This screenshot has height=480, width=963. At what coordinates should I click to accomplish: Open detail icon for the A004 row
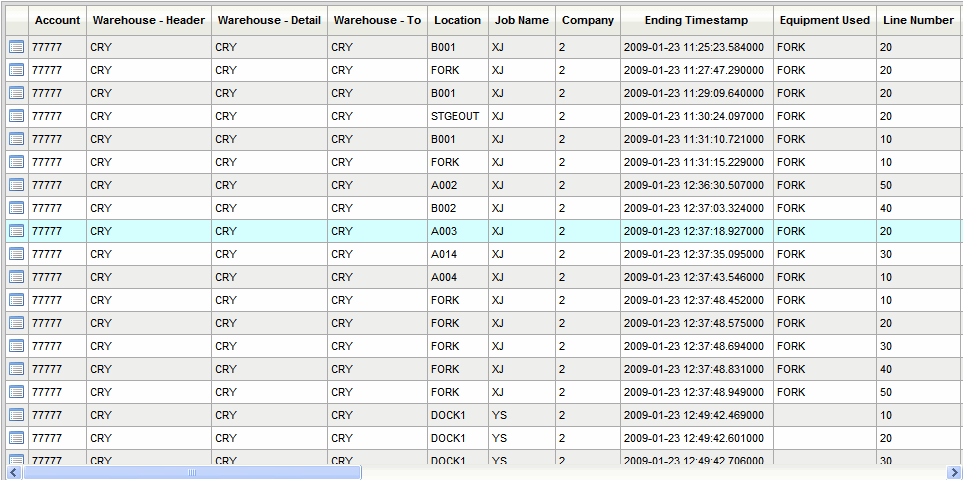point(16,277)
